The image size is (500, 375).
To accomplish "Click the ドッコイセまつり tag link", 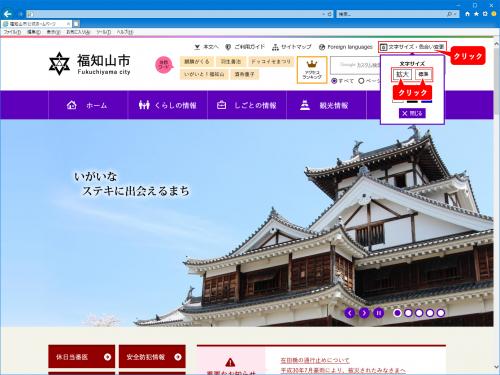I will coord(271,61).
